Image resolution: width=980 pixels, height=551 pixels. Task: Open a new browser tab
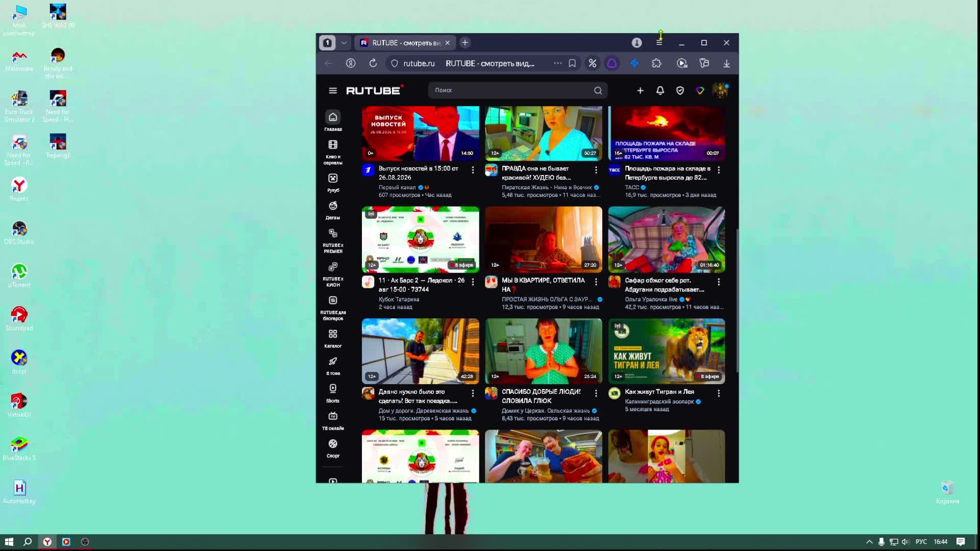coord(465,43)
